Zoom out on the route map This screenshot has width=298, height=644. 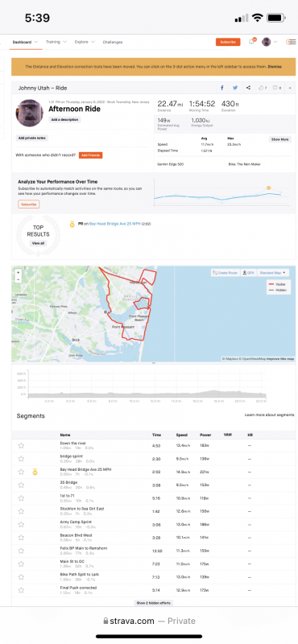(18, 279)
